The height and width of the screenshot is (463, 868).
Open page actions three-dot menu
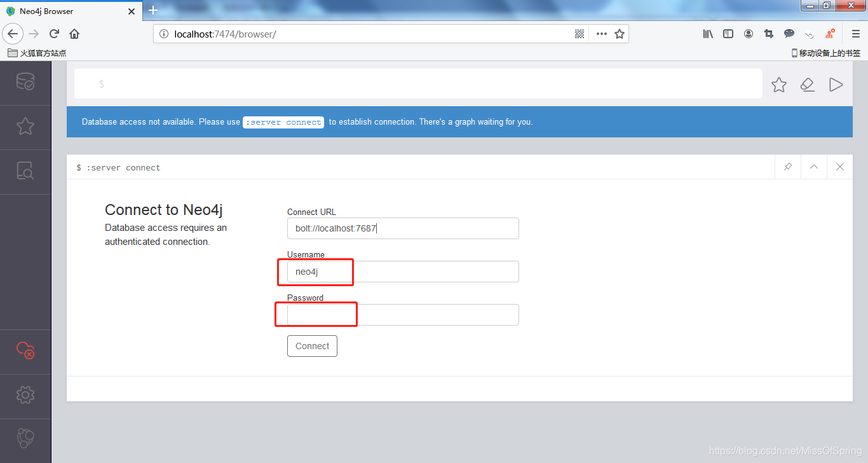[601, 34]
